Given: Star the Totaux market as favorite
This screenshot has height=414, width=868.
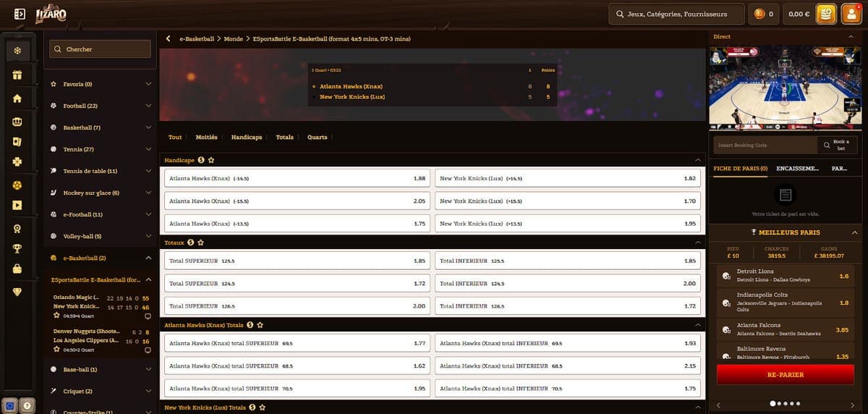Looking at the screenshot, I should (200, 242).
